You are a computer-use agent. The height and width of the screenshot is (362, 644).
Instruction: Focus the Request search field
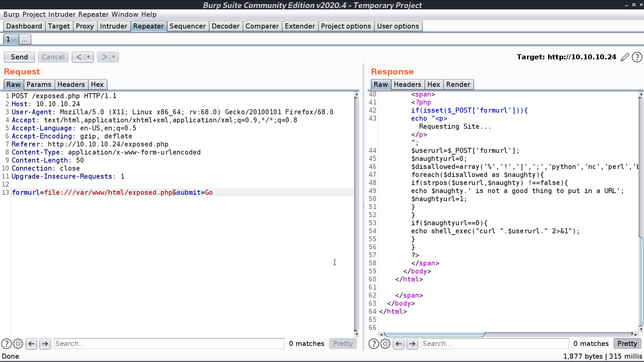click(x=169, y=344)
